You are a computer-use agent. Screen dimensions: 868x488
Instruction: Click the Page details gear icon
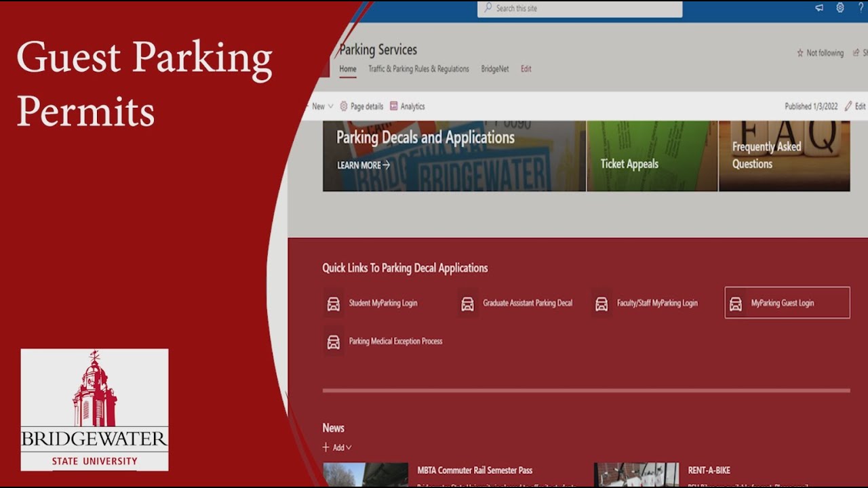pos(344,106)
